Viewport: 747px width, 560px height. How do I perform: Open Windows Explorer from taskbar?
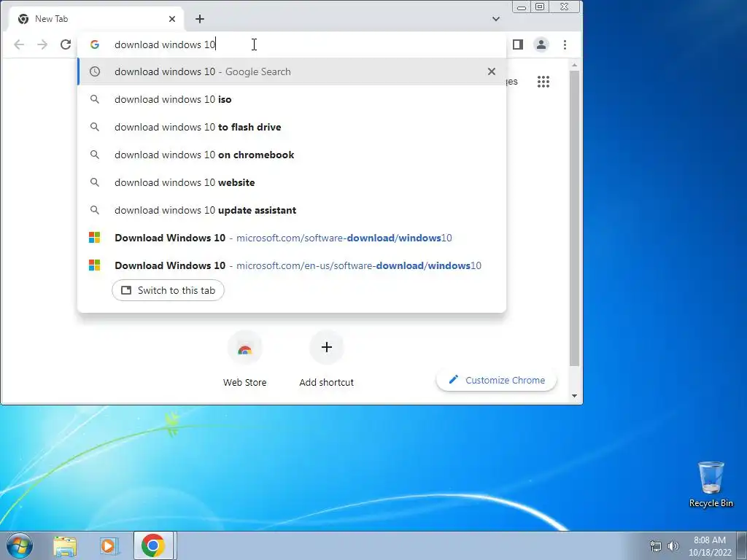click(65, 546)
